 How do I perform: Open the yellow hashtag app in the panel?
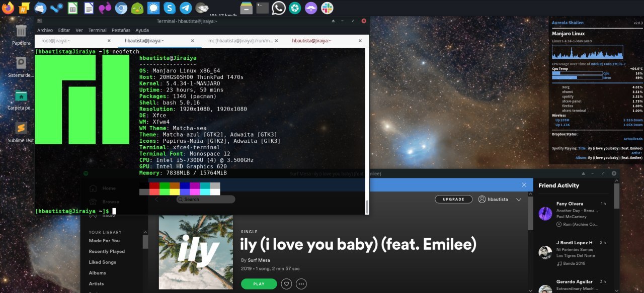24,8
